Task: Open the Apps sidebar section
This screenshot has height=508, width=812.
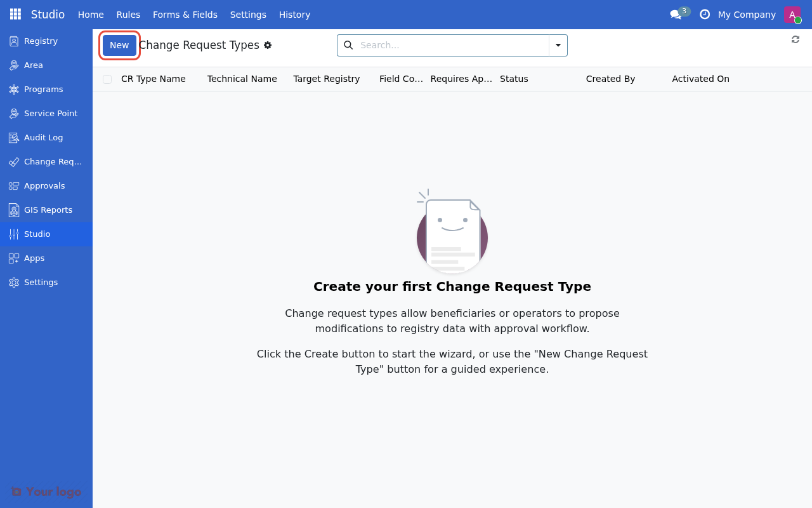Action: pos(34,258)
